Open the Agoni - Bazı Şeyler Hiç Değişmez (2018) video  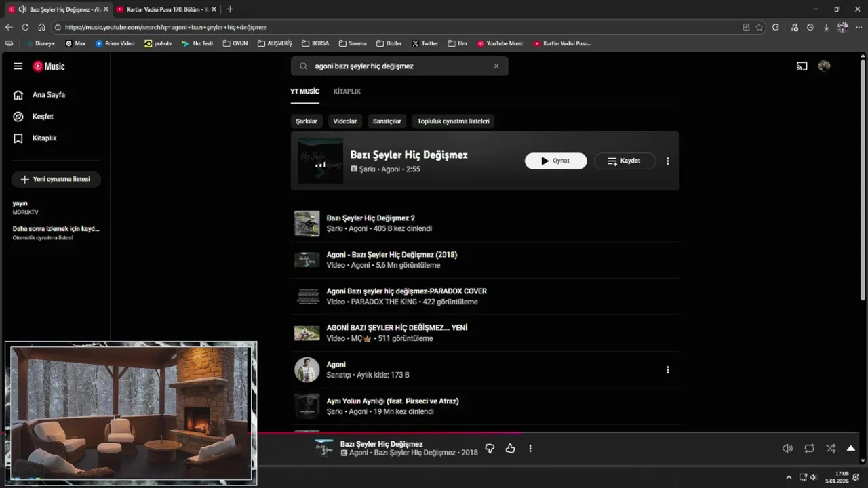point(392,255)
